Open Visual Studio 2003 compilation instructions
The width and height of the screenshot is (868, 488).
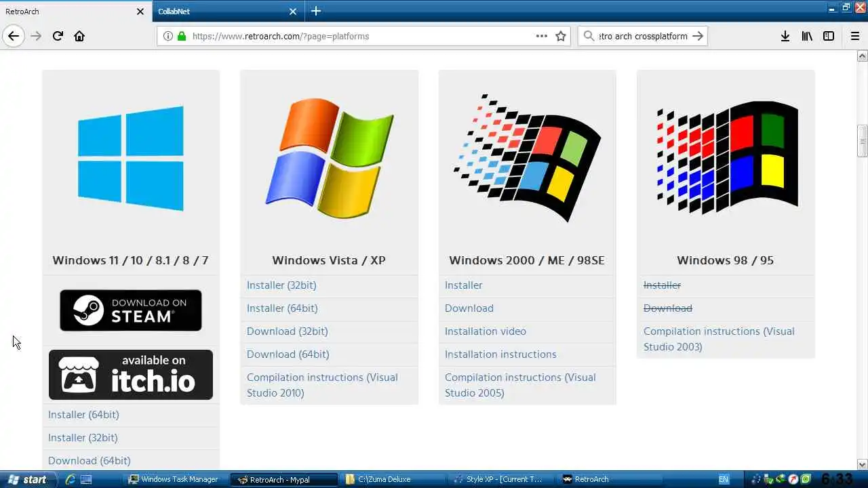point(719,339)
